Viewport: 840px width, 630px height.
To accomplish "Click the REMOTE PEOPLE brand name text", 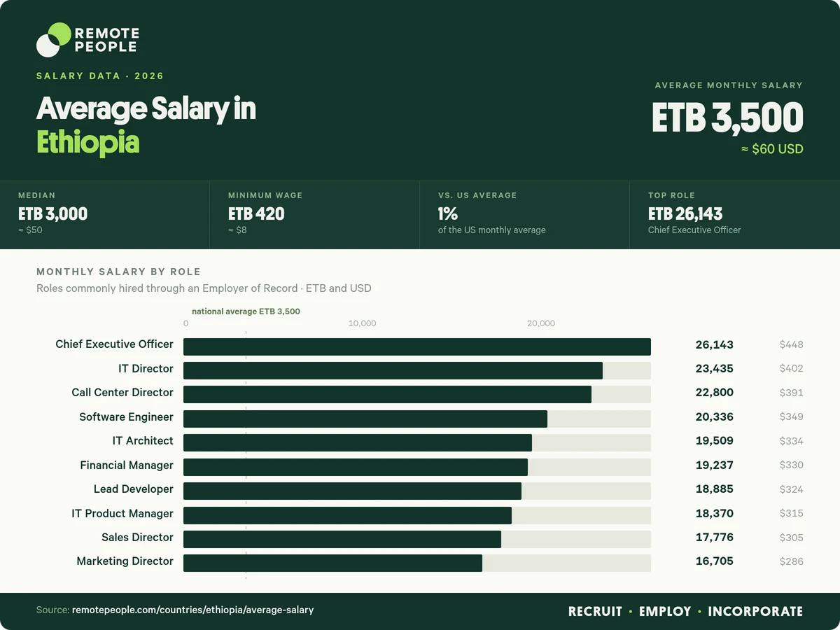I will point(106,40).
